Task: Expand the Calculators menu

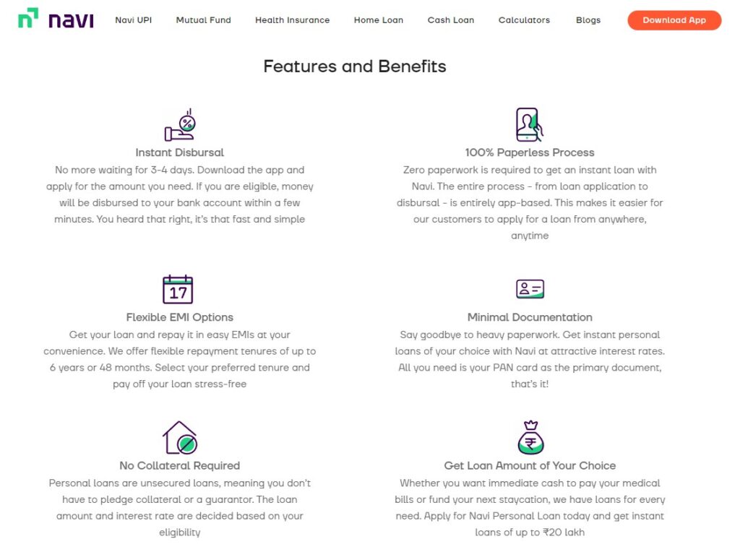Action: [524, 20]
